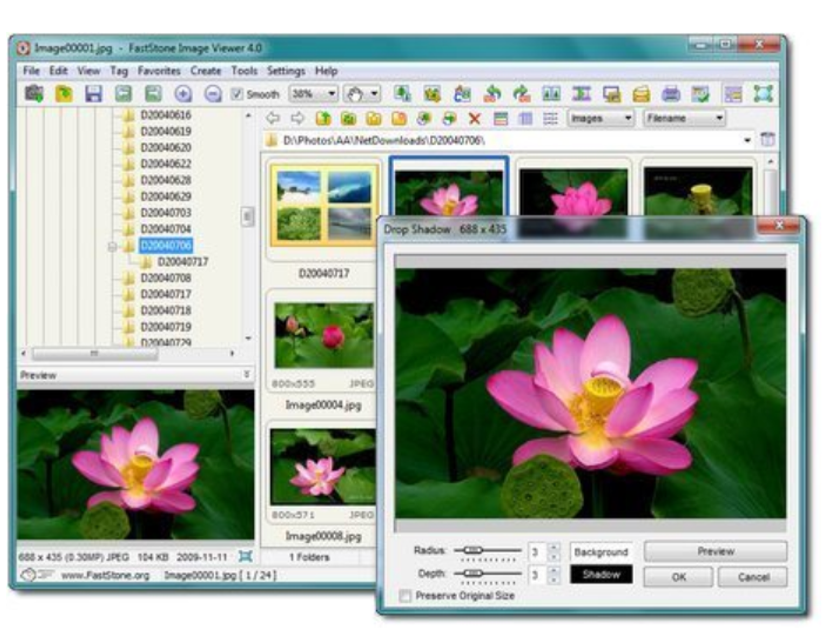Open the Tag menu
Viewport: 834px width, 644px height.
(119, 71)
